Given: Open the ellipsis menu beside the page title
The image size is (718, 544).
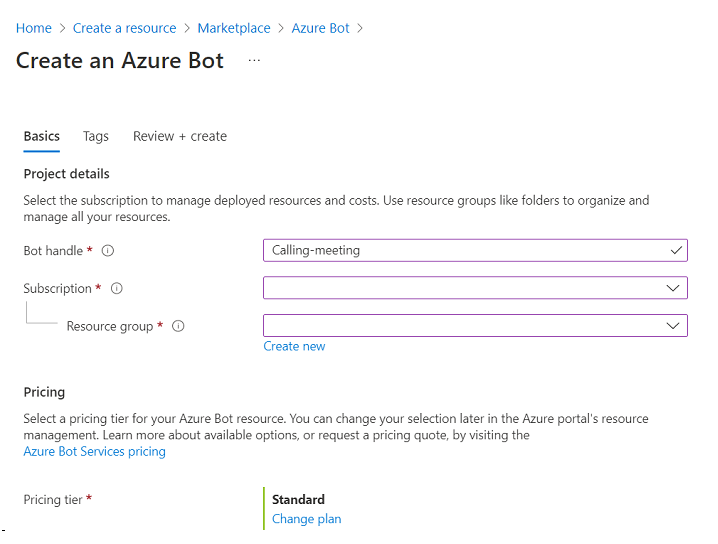Looking at the screenshot, I should coord(254,60).
